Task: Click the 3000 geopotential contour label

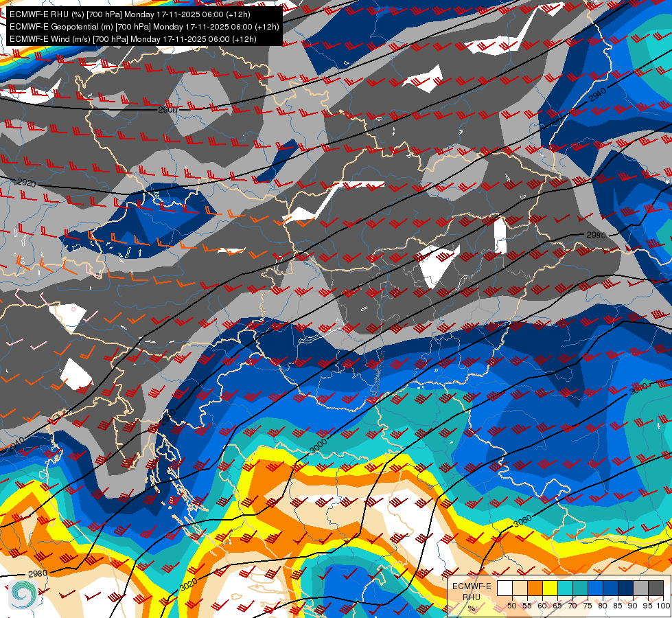Action: click(x=318, y=446)
